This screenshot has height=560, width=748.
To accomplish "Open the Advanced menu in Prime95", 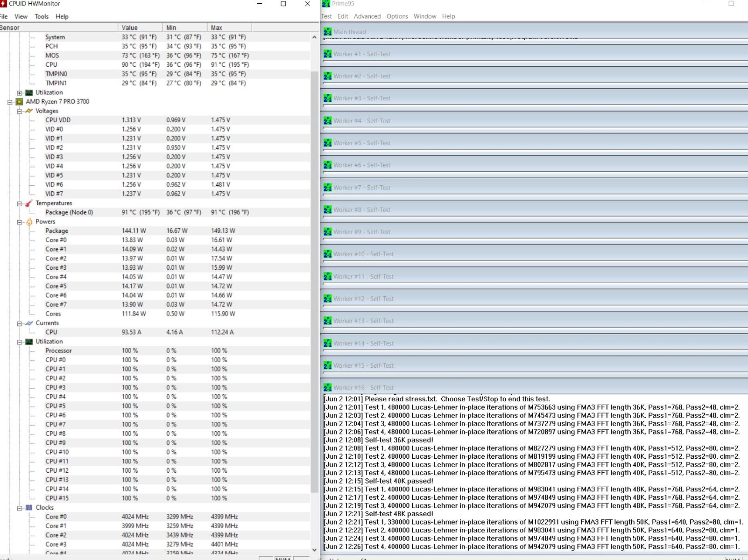I will point(367,16).
